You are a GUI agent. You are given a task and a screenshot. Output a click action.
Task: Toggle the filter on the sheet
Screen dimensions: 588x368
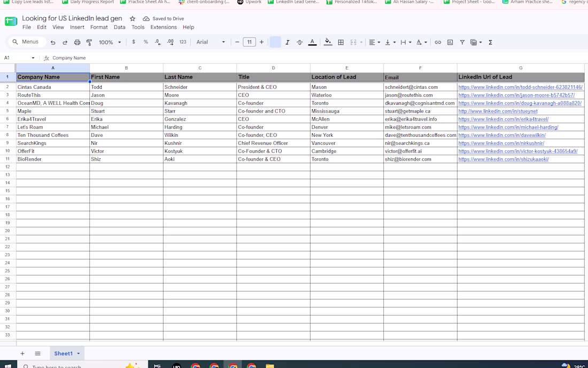click(462, 42)
